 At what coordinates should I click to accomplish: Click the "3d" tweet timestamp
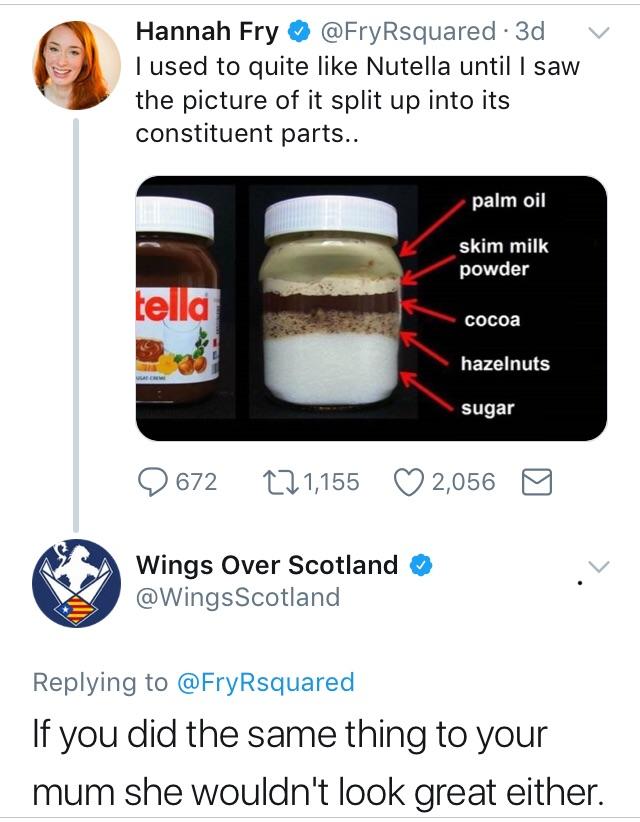(x=529, y=32)
